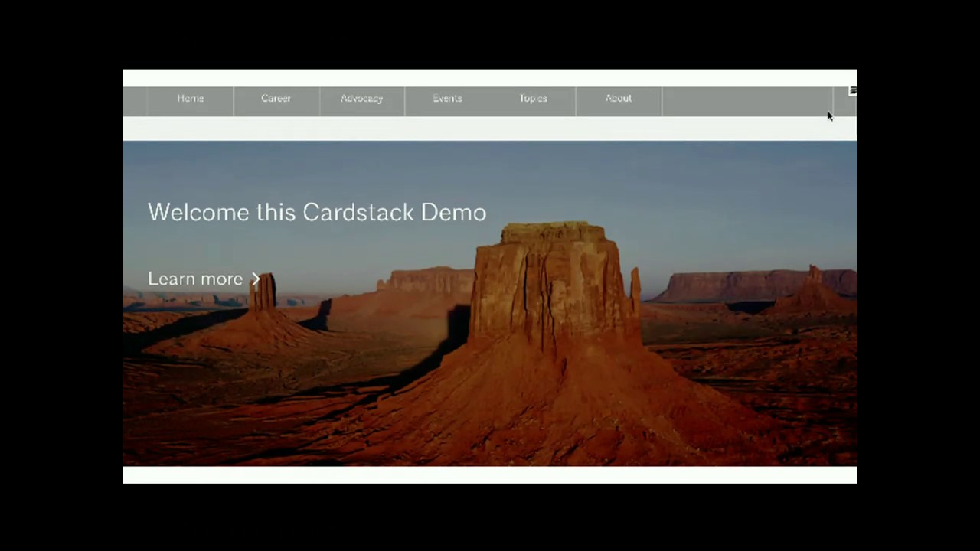Select the Events menu item
The image size is (980, 551).
click(x=447, y=99)
